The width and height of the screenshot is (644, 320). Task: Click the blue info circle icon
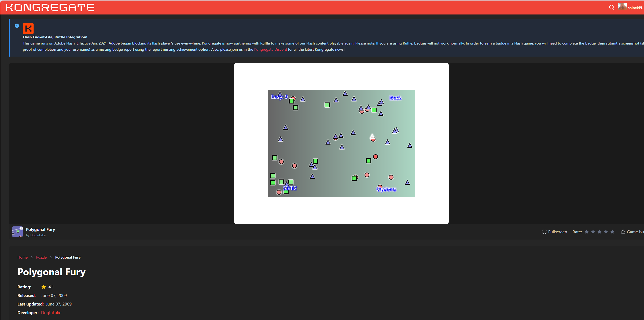click(x=17, y=26)
